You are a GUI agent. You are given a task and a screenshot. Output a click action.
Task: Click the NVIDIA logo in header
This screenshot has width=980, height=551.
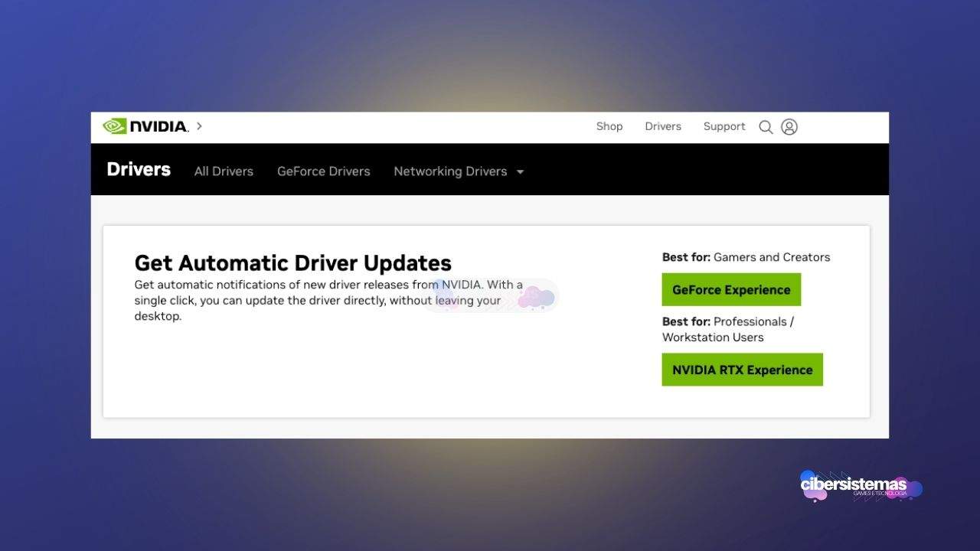(x=145, y=126)
